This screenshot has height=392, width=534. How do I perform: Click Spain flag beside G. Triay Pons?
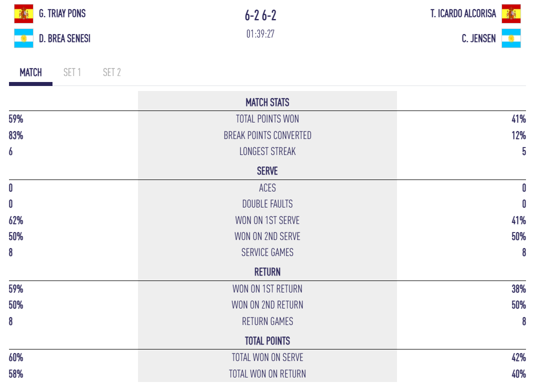(x=23, y=14)
